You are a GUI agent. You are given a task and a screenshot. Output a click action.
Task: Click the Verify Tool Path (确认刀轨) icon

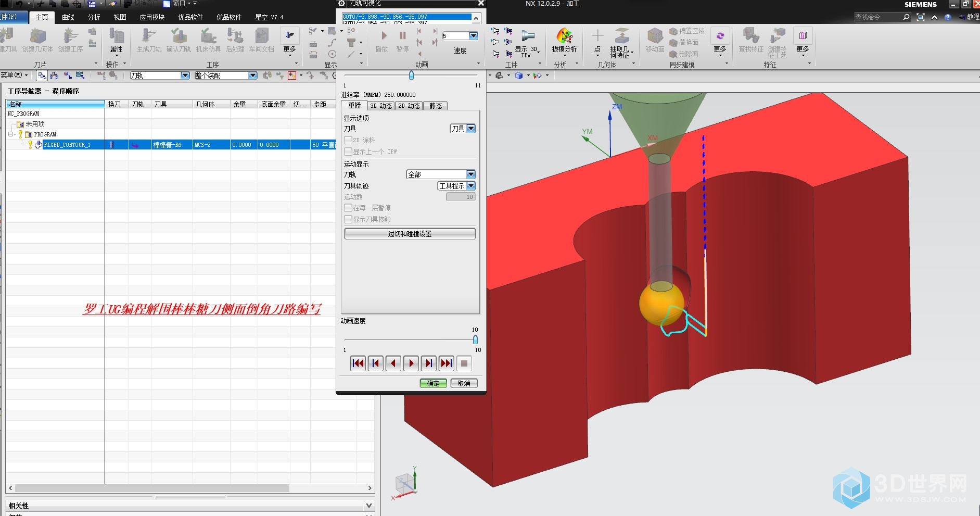(179, 36)
